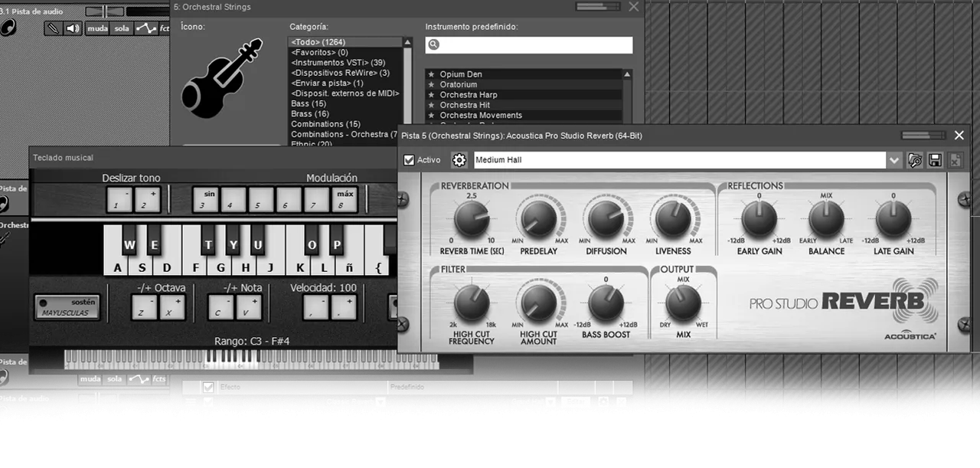Viewport: 980px width, 468px height.
Task: Click star beside Orchestra Harp
Action: (x=432, y=95)
